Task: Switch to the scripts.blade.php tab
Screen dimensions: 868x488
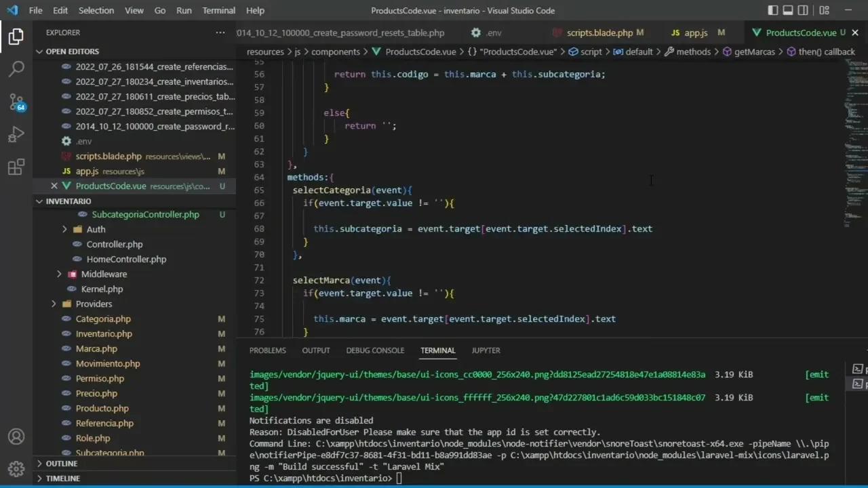Action: pos(599,33)
